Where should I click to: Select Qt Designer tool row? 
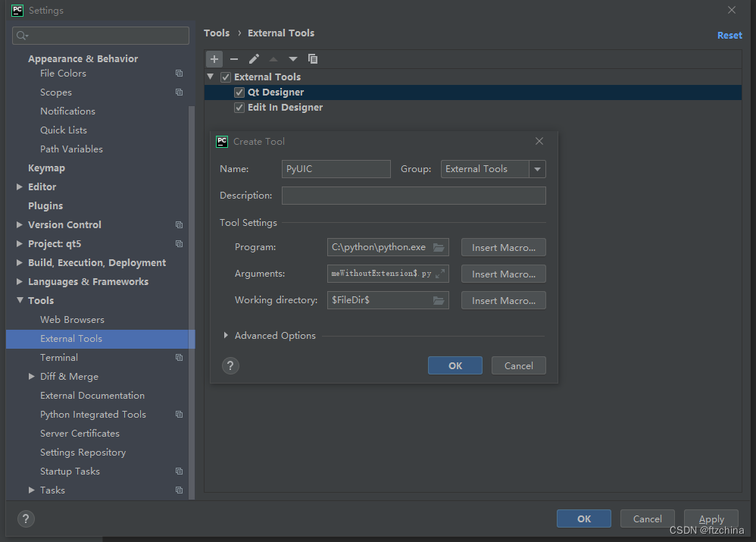473,92
